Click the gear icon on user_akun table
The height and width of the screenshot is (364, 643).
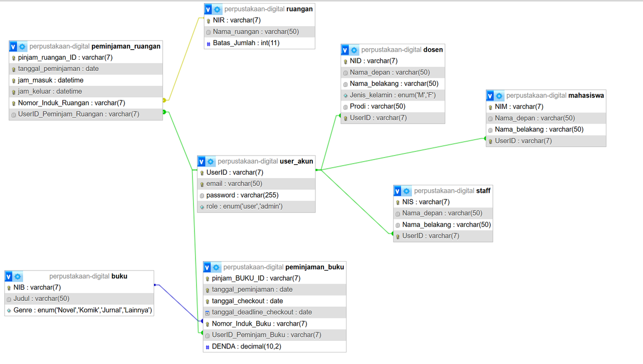point(211,161)
